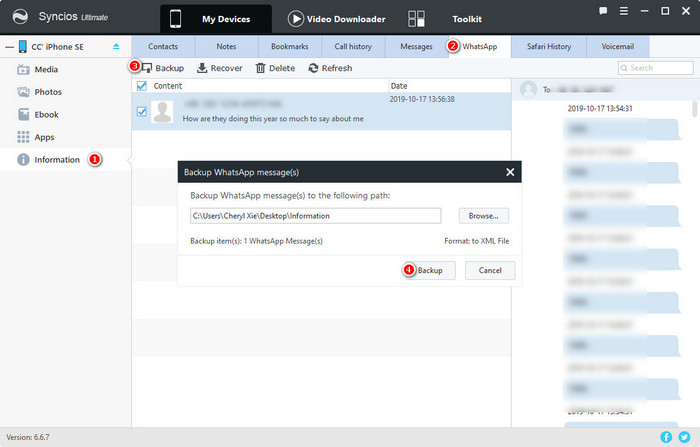Switch to the Voicemail tab
The width and height of the screenshot is (700, 447).
point(618,46)
